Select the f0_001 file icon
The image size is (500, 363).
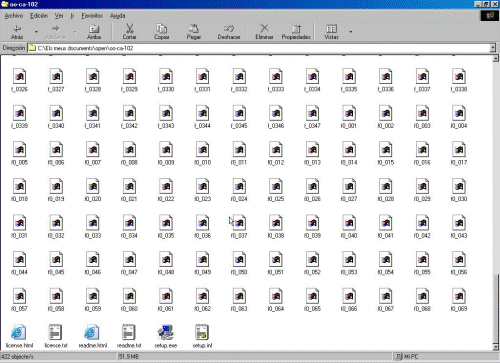[349, 113]
